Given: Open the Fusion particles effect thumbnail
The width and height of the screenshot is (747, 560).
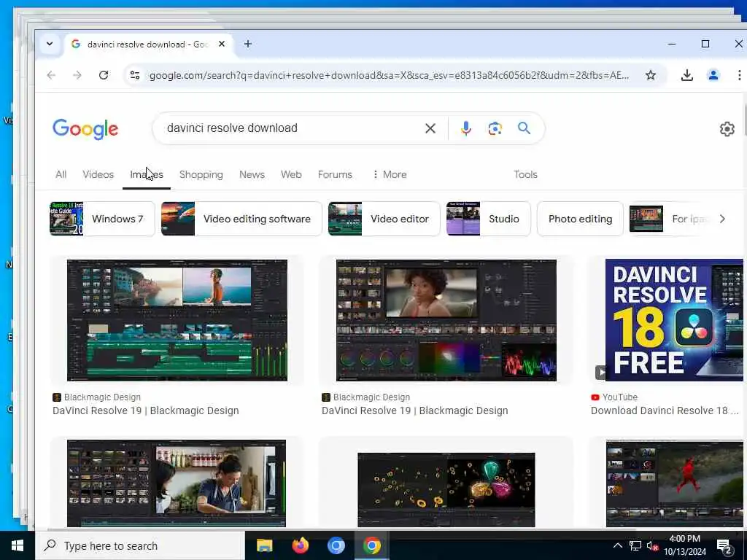Looking at the screenshot, I should (446, 489).
